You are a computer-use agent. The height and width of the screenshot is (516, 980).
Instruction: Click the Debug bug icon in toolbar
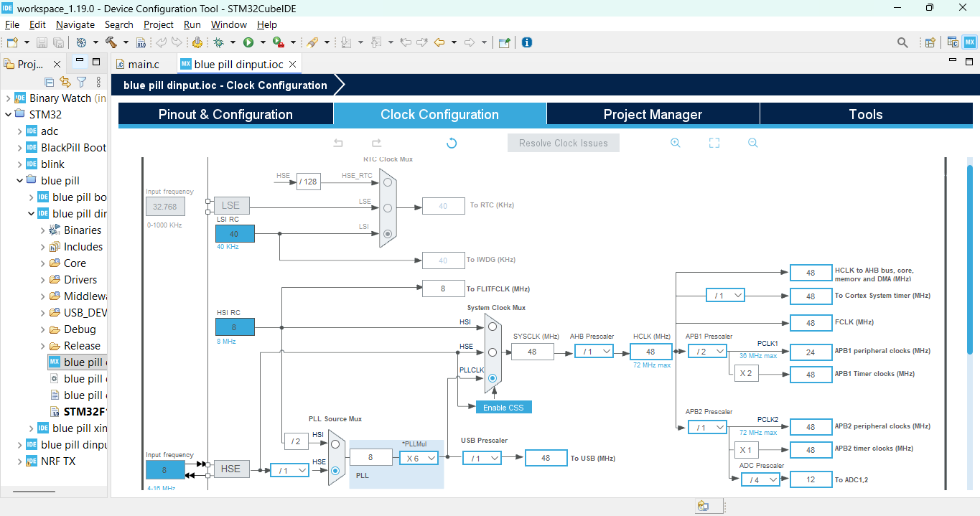(218, 43)
